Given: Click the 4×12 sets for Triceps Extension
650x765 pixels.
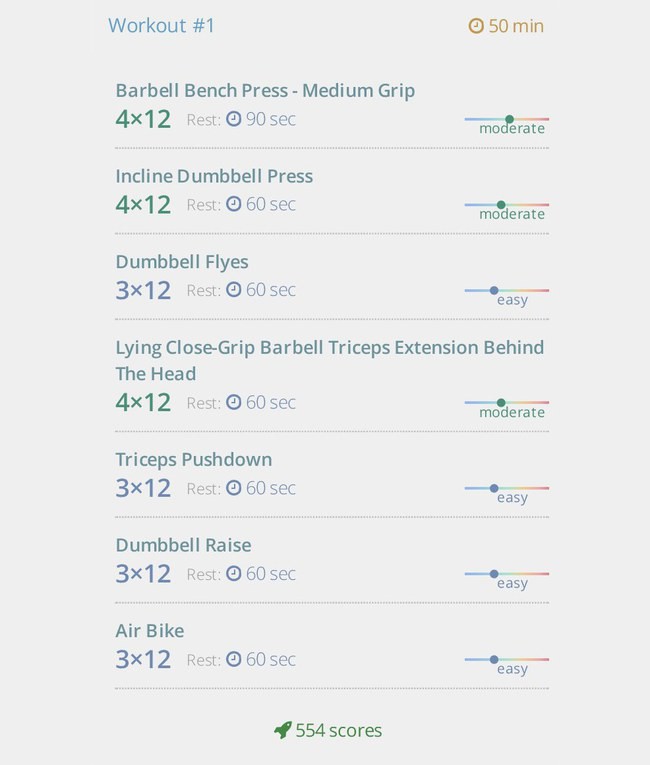Looking at the screenshot, I should (143, 403).
